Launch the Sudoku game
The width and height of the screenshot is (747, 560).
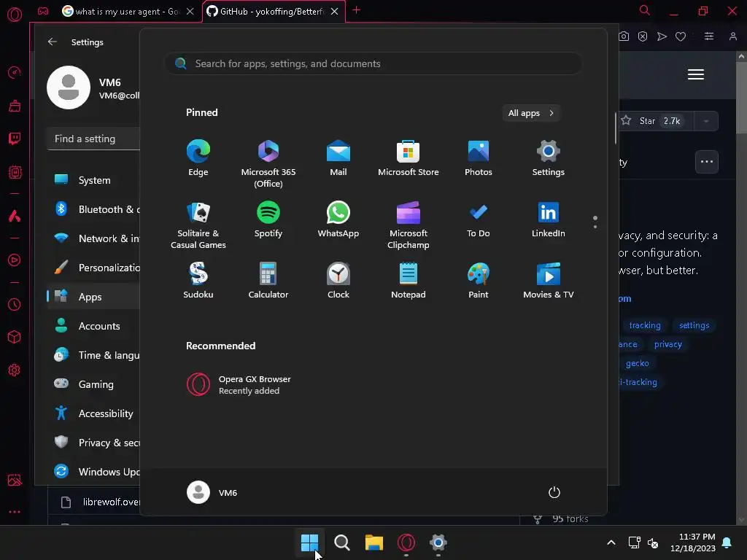[x=198, y=281]
